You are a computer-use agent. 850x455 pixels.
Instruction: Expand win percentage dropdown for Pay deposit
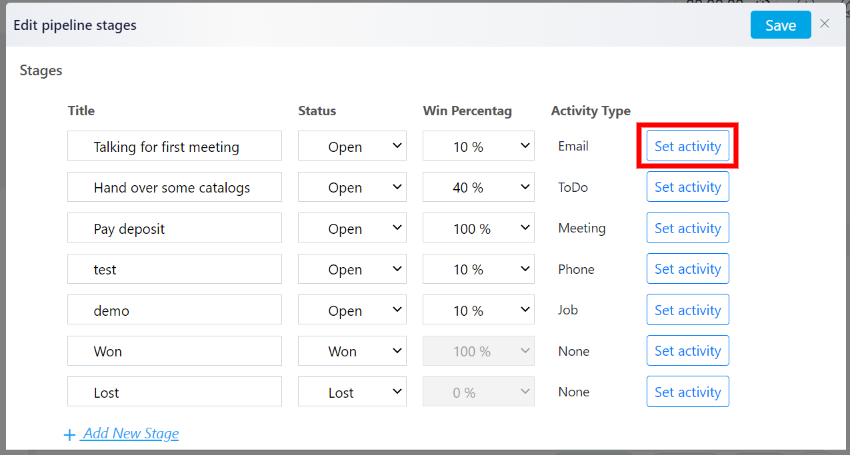[479, 228]
